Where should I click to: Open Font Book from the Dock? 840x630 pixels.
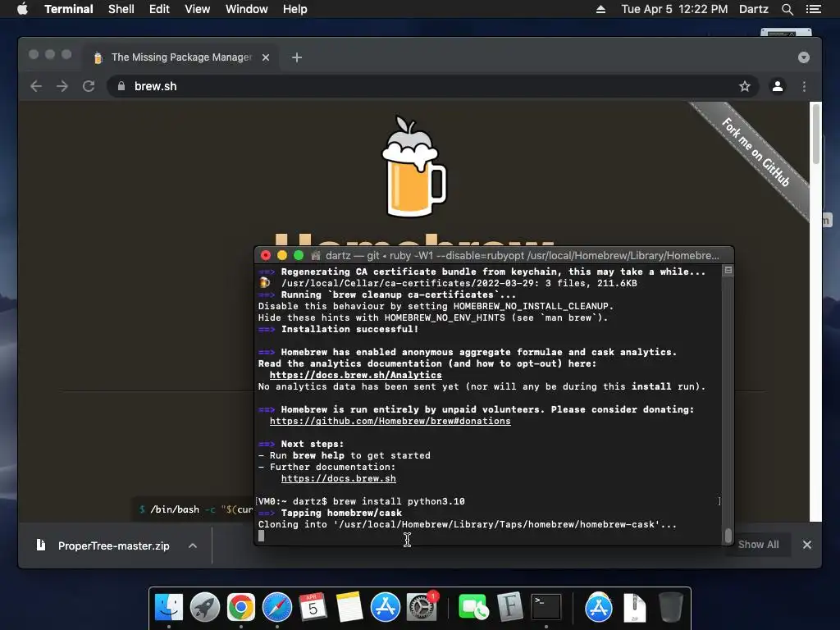pyautogui.click(x=510, y=608)
